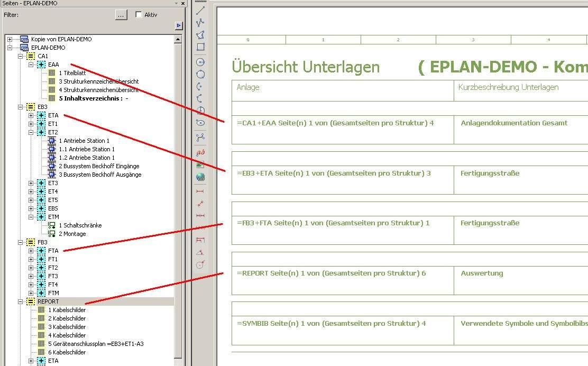The height and width of the screenshot is (366, 588).
Task: Expand the FTA tree node
Action: [31, 251]
